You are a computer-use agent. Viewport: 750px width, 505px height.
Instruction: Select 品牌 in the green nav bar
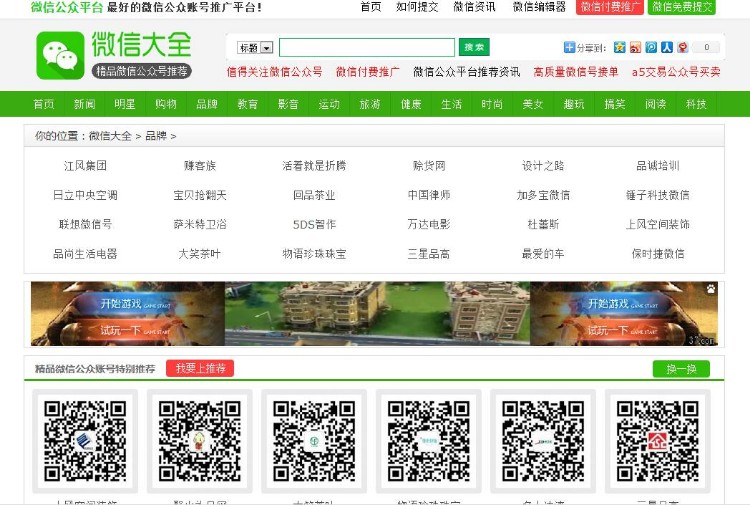pos(207,104)
